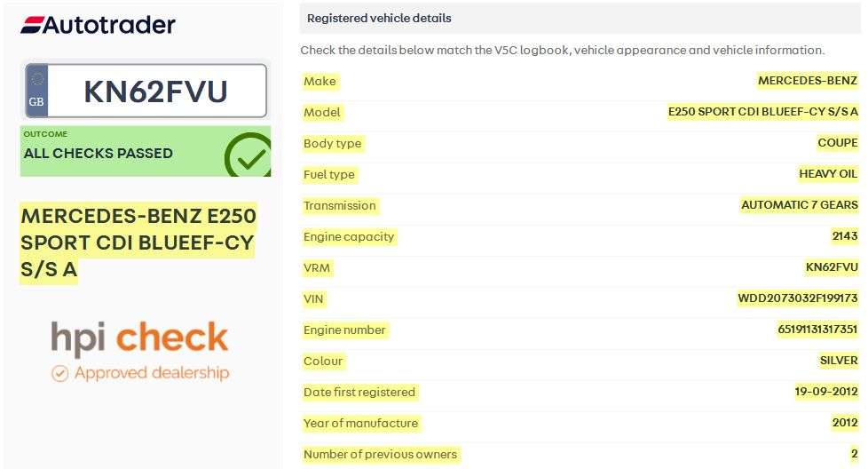Open the Approved dealership link

click(x=152, y=373)
